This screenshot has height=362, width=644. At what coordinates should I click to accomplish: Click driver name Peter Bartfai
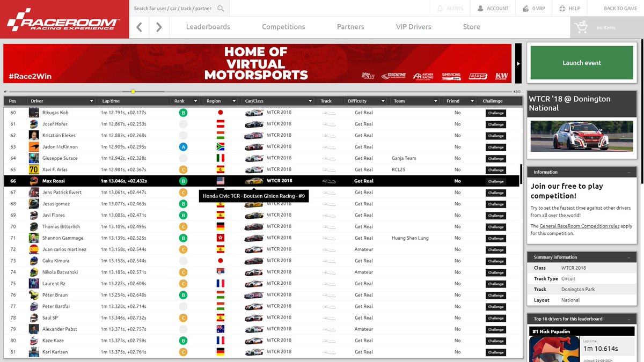56,306
